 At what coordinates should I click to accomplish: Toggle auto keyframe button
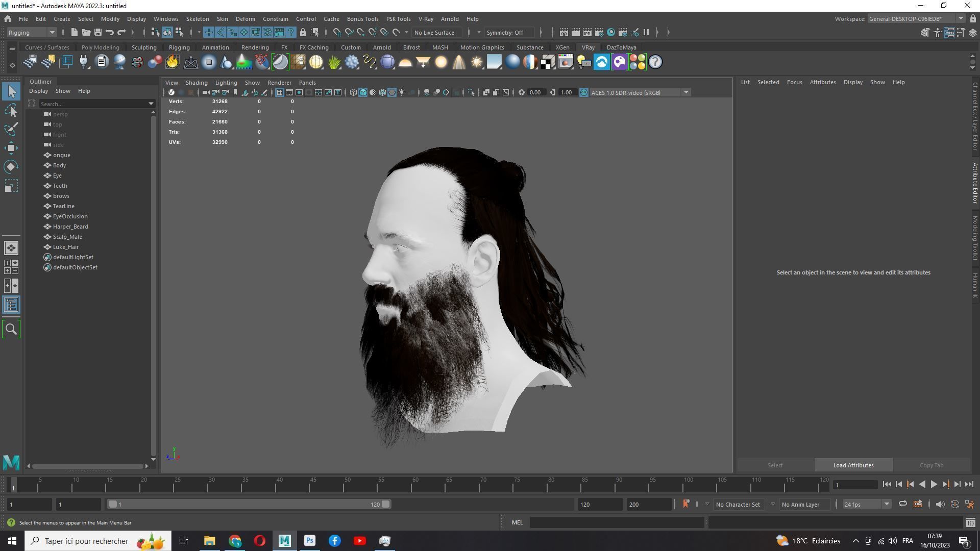pyautogui.click(x=954, y=504)
